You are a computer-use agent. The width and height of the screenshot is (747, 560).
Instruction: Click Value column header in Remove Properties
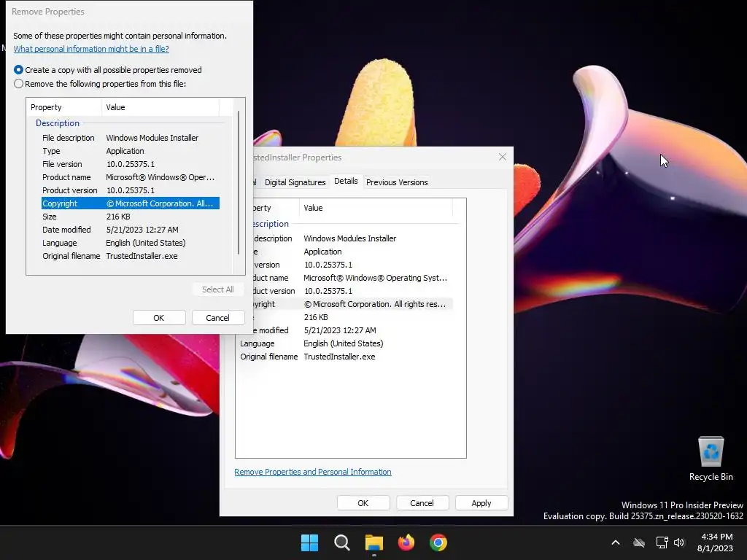(160, 107)
